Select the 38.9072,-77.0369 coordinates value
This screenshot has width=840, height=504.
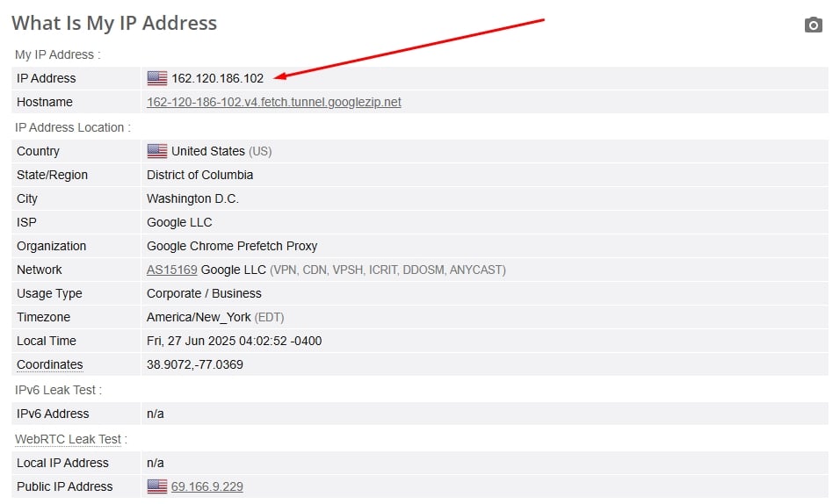195,364
